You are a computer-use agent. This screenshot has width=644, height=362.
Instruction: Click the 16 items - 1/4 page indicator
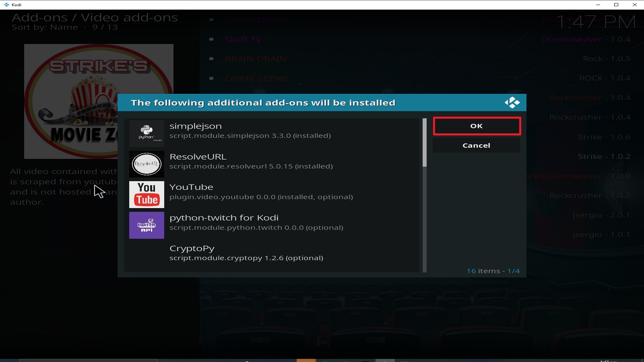click(493, 271)
